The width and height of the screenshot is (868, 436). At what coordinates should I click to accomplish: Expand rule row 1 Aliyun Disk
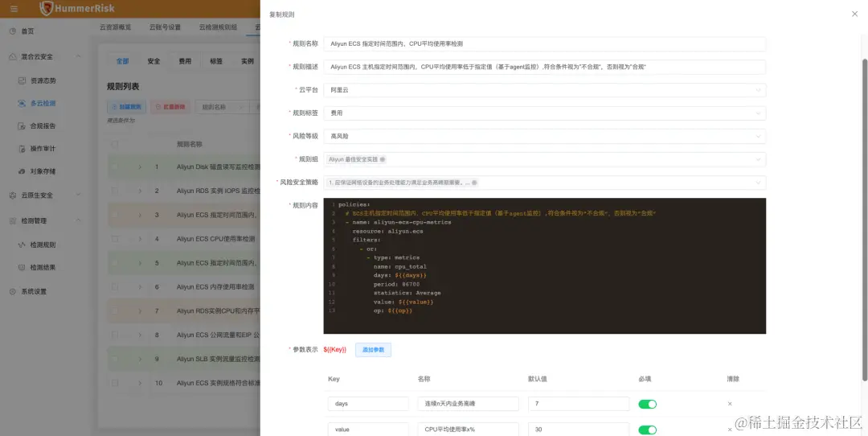[140, 167]
